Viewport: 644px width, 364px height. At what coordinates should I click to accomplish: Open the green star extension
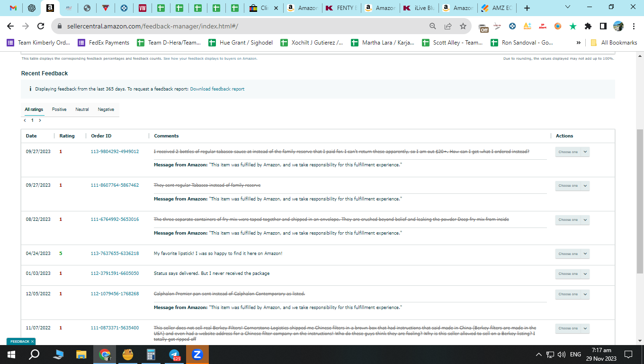(x=573, y=26)
